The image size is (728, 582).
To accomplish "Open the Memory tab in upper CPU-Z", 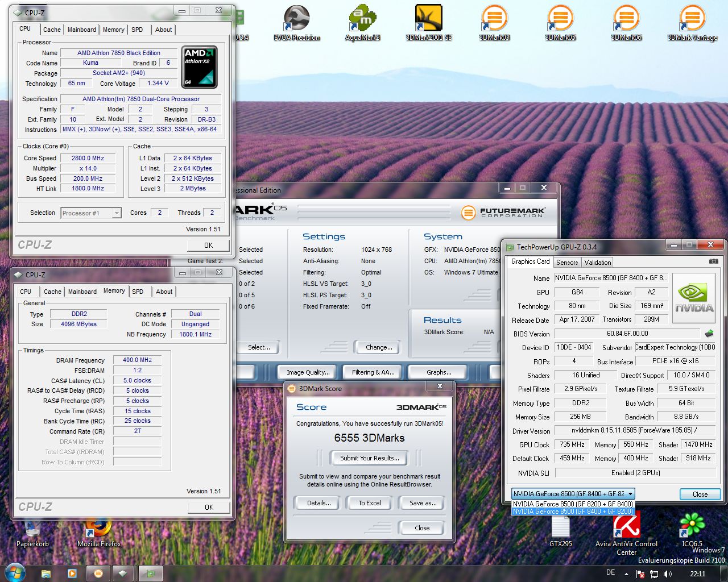I will (x=113, y=30).
